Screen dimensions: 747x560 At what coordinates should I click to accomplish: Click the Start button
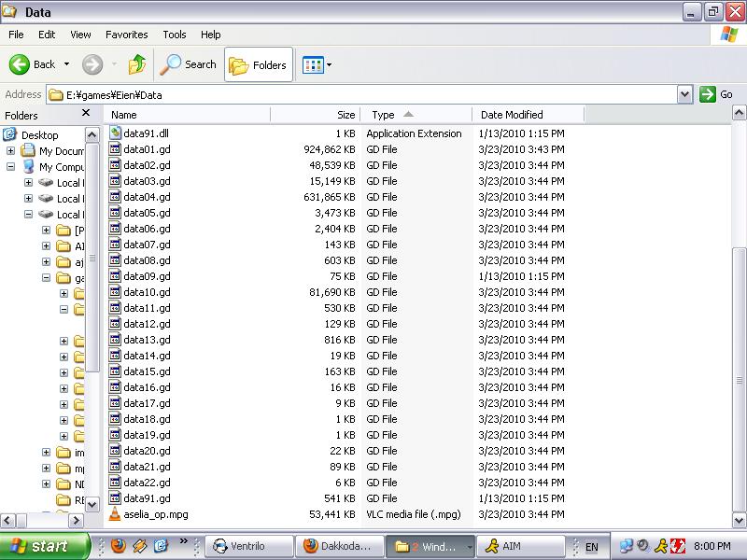44,546
